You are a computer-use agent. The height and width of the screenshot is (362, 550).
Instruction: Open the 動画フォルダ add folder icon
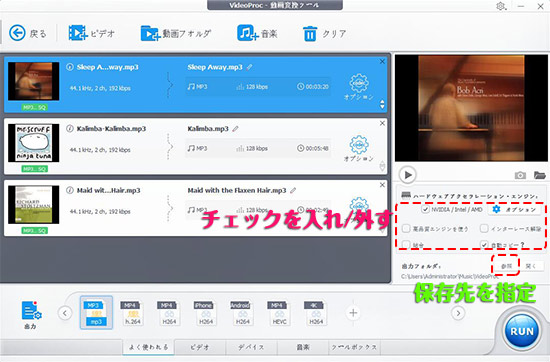(x=150, y=34)
